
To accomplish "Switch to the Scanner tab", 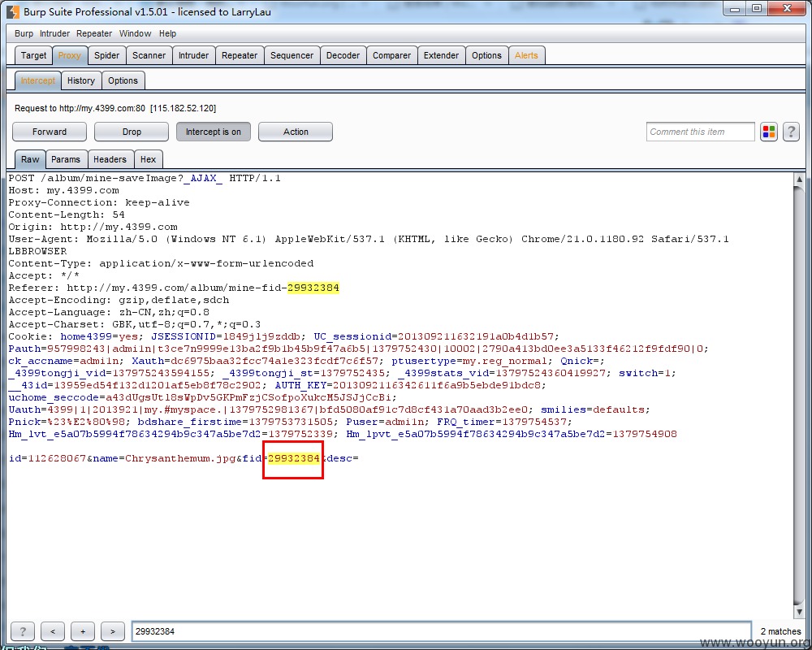I will coord(149,55).
